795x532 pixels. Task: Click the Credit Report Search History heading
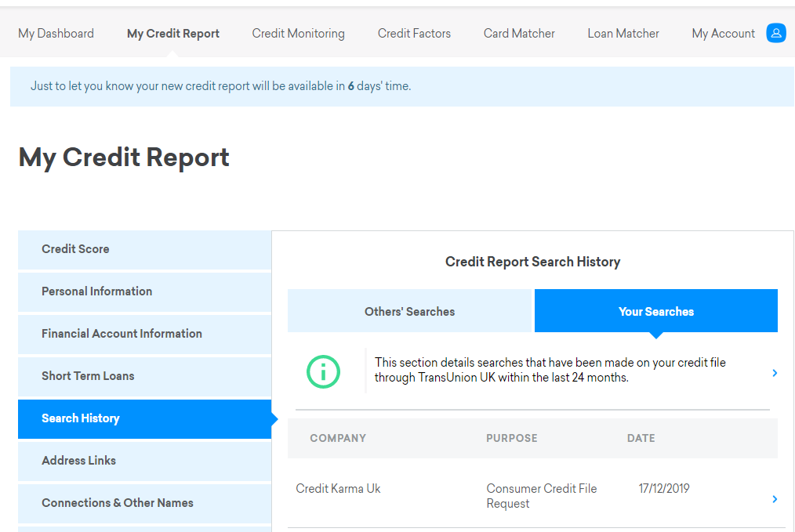[532, 262]
